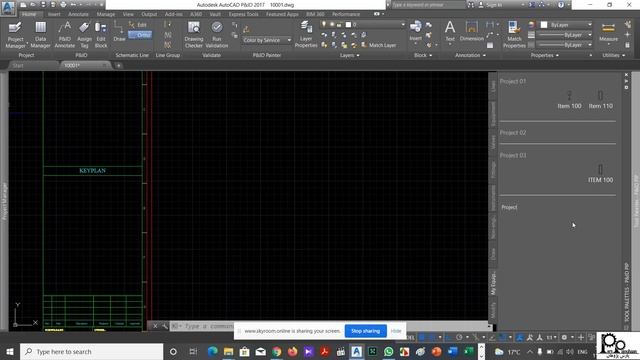The image size is (640, 360).
Task: Run Validation on the drawing
Action: click(217, 35)
